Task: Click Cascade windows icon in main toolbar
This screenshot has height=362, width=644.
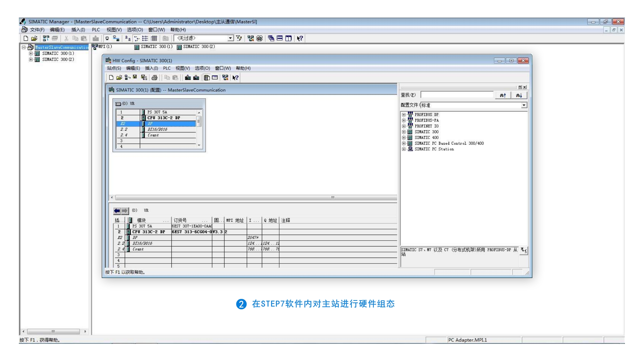Action: pyautogui.click(x=271, y=38)
